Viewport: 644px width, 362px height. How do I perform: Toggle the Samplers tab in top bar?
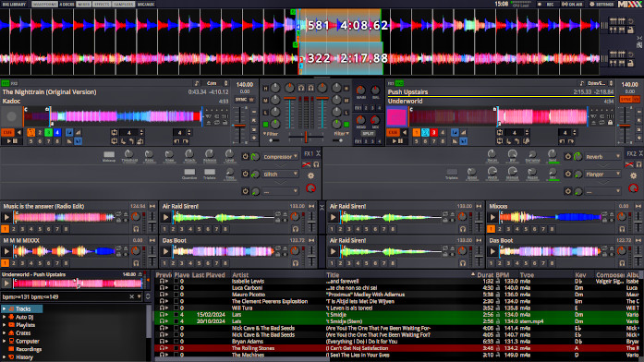coord(123,4)
